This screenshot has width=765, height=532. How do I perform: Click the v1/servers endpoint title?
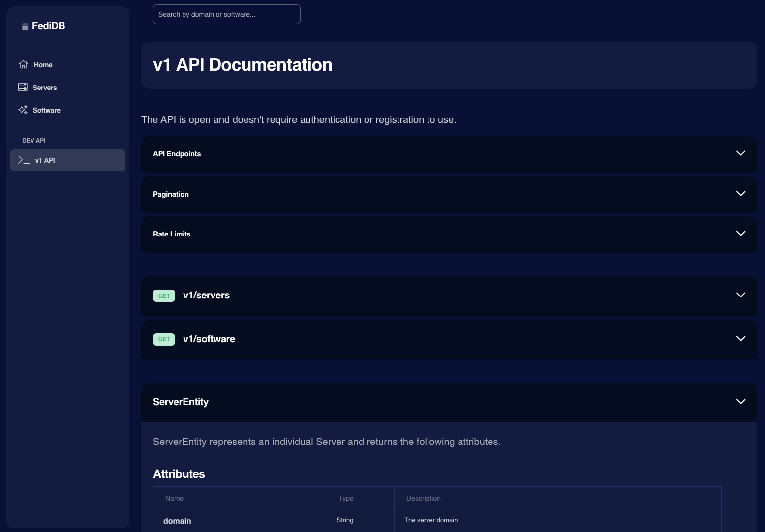point(206,295)
